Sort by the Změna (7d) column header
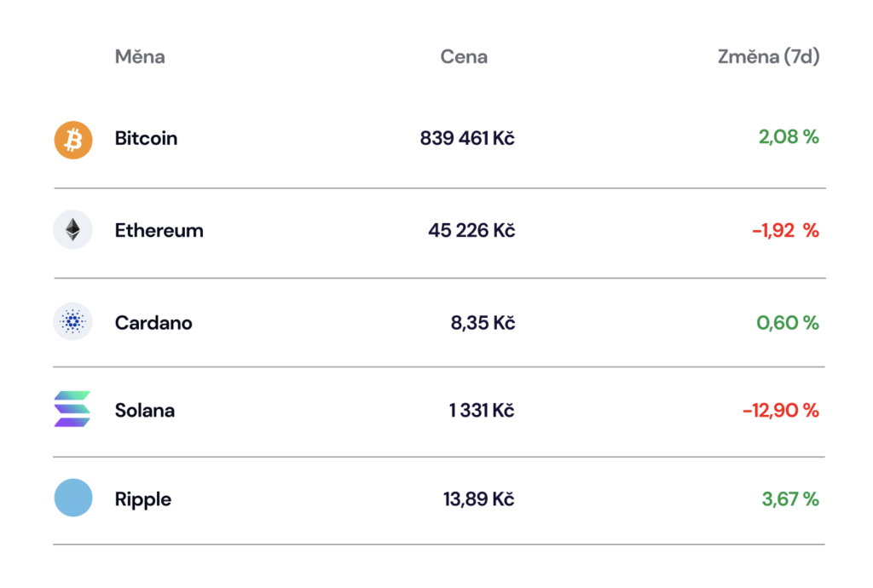 [x=768, y=57]
